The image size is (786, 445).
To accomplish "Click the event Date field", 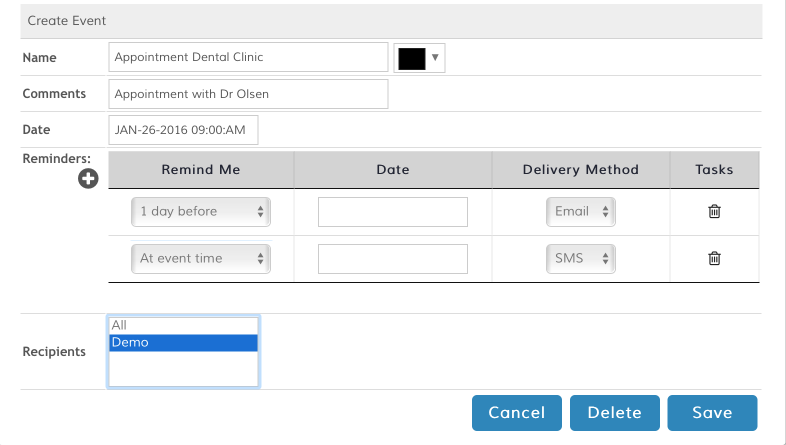I will coord(183,130).
